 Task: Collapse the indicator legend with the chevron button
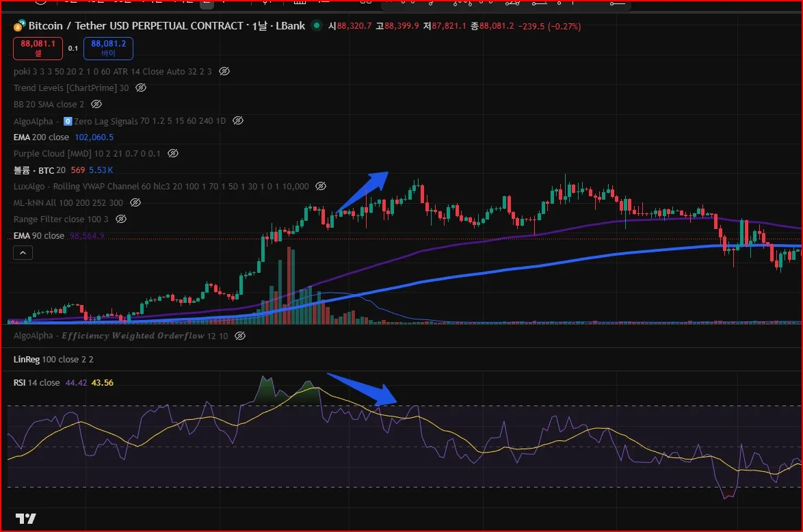(x=23, y=252)
